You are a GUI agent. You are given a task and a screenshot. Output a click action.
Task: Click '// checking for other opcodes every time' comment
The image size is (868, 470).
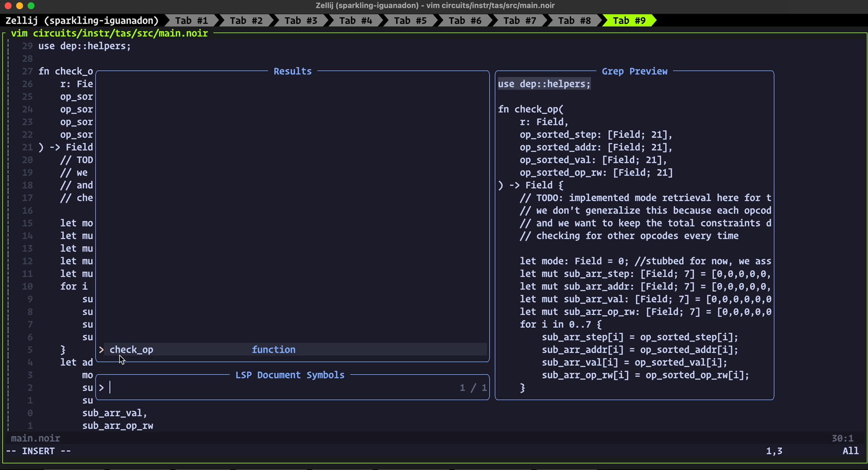(629, 236)
